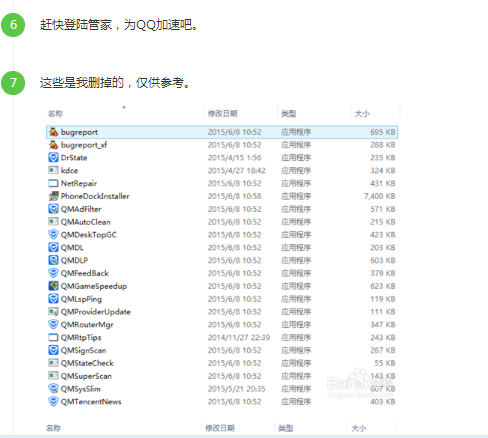488x438 pixels.
Task: Select the QMDL file name
Action: [x=72, y=248]
